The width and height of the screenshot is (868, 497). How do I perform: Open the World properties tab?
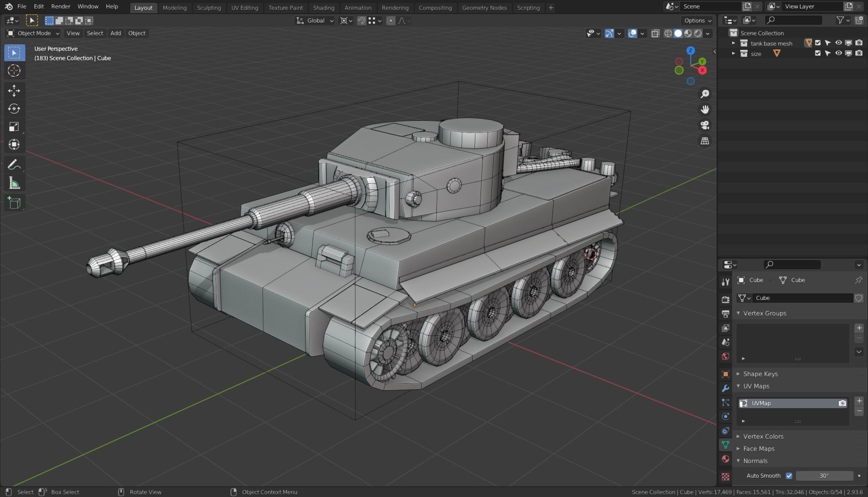pos(726,356)
